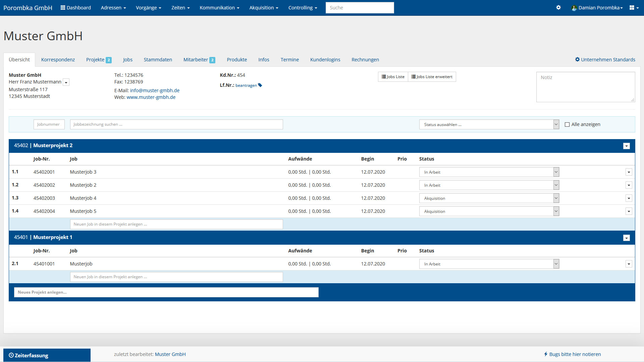Click into the Notiz text area
The width and height of the screenshot is (644, 362).
pyautogui.click(x=586, y=87)
